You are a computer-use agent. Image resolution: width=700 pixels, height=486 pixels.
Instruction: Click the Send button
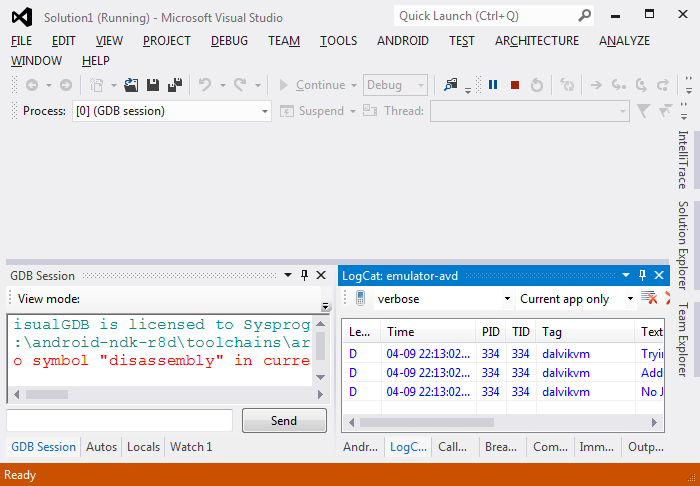[284, 420]
